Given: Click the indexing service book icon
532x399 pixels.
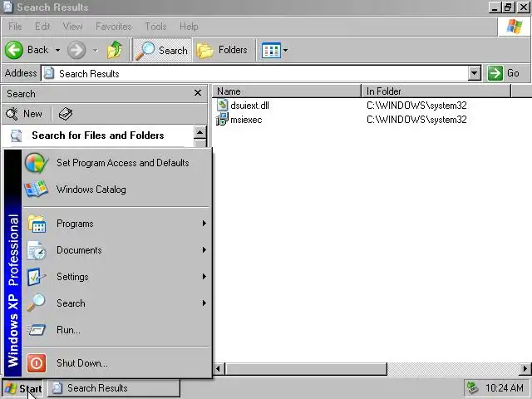Looking at the screenshot, I should [x=65, y=114].
